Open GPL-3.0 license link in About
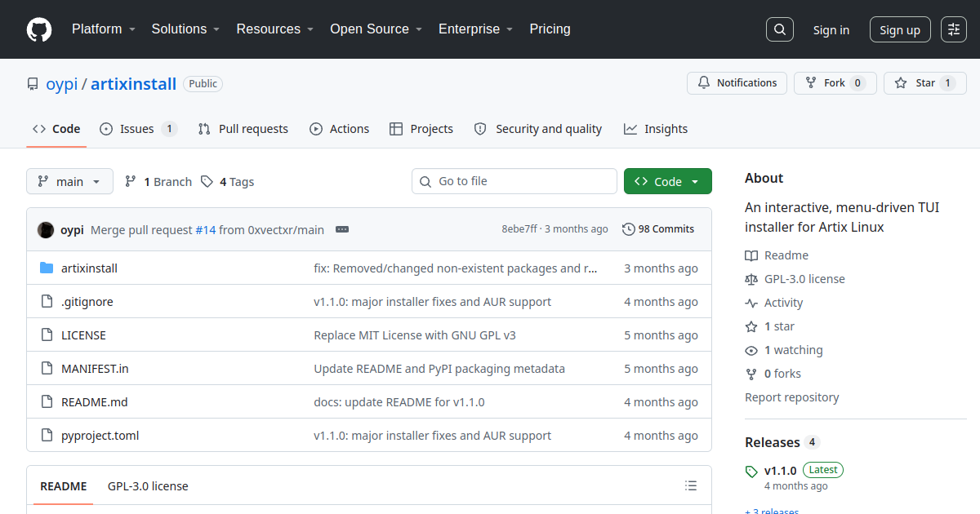Screen dimensions: 980x514 pyautogui.click(x=795, y=279)
